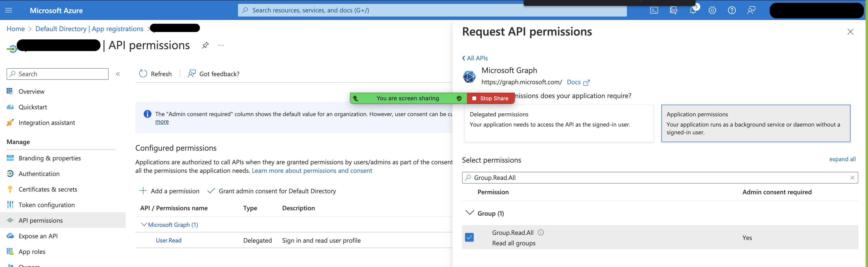Collapse the Microsoft Graph (1) row

tap(144, 224)
